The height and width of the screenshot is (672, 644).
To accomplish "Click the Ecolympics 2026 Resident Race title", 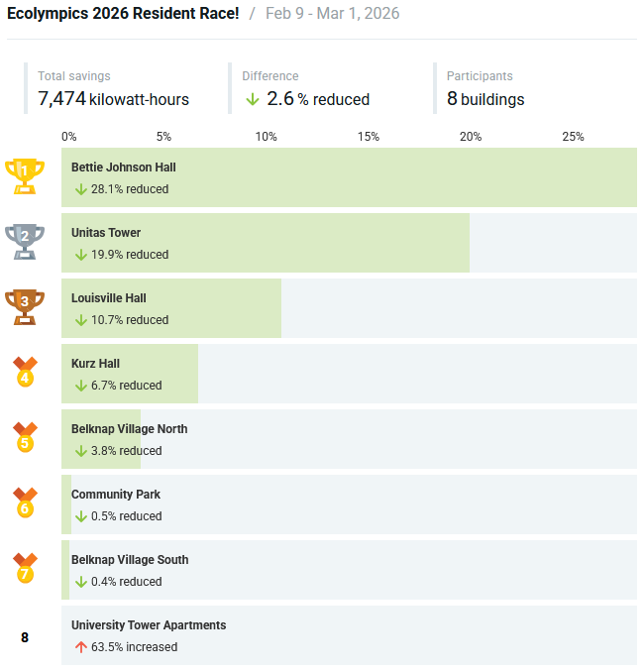I will click(x=123, y=16).
